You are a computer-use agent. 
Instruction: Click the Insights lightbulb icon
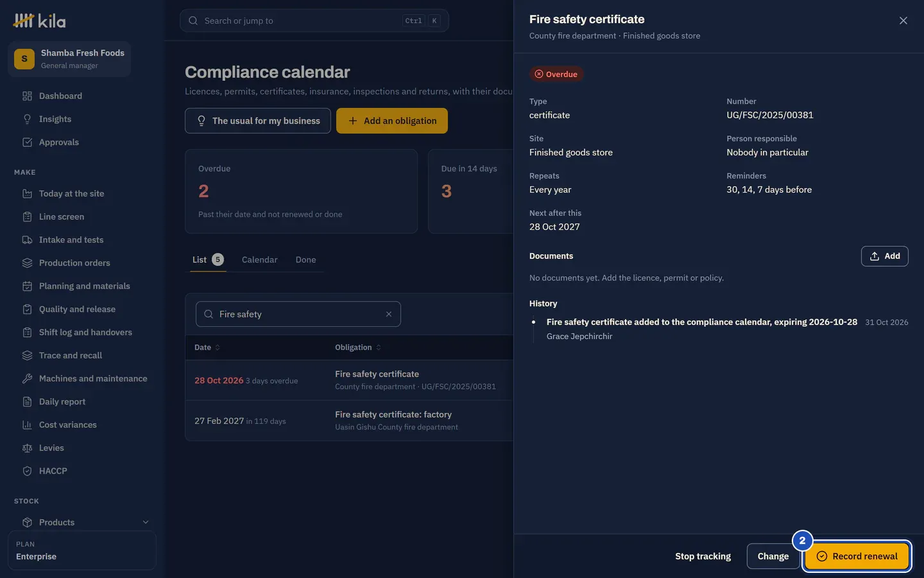tap(27, 119)
